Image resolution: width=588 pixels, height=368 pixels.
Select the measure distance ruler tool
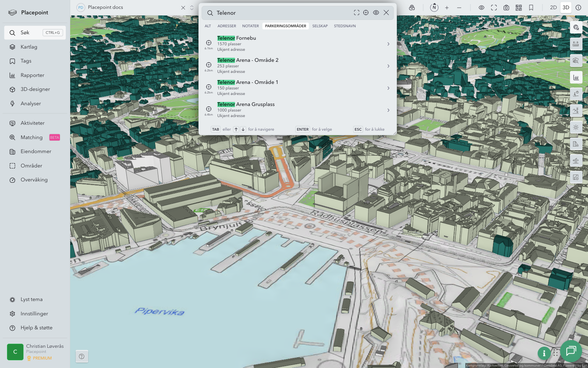(576, 44)
